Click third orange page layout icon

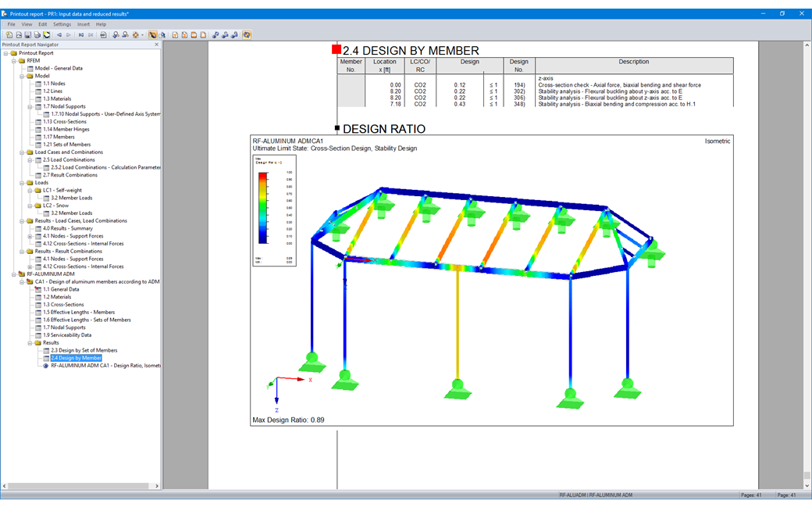tap(194, 34)
